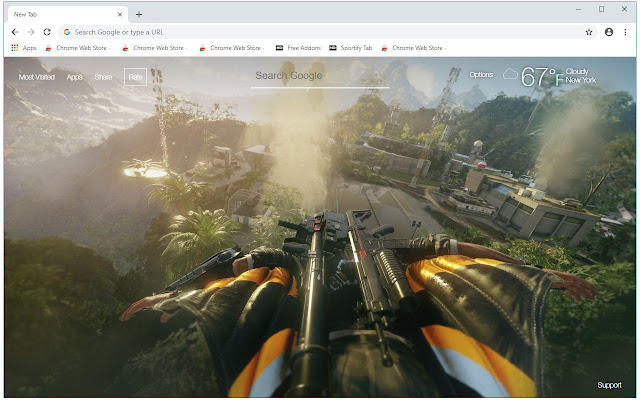Click the Google icon in address bar
Screen dimensions: 640x400
pos(67,32)
